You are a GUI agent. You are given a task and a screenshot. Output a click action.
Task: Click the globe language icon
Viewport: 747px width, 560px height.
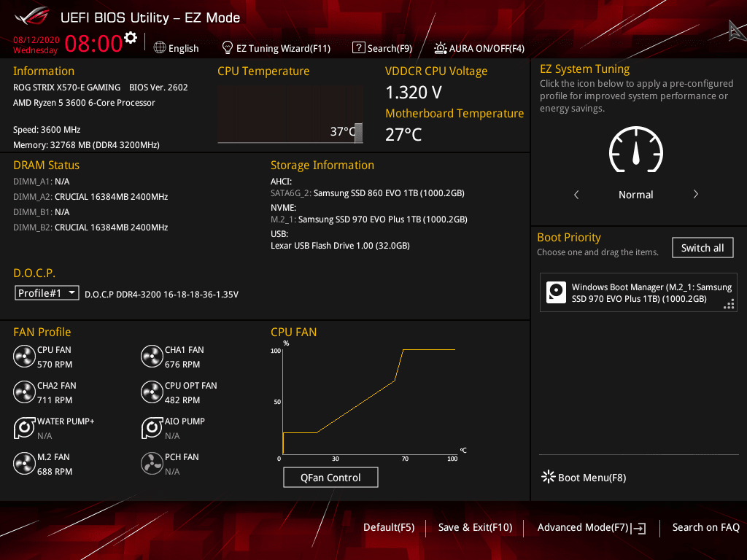pos(160,47)
